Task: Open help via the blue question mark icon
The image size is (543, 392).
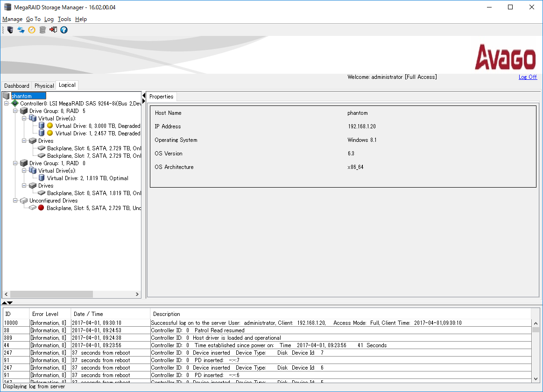Action: [64, 30]
